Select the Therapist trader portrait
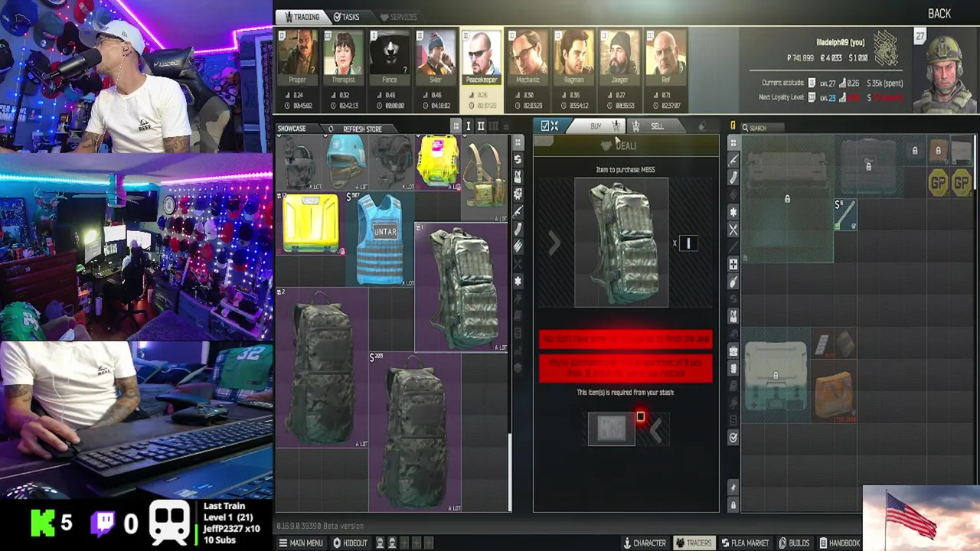 [x=343, y=58]
